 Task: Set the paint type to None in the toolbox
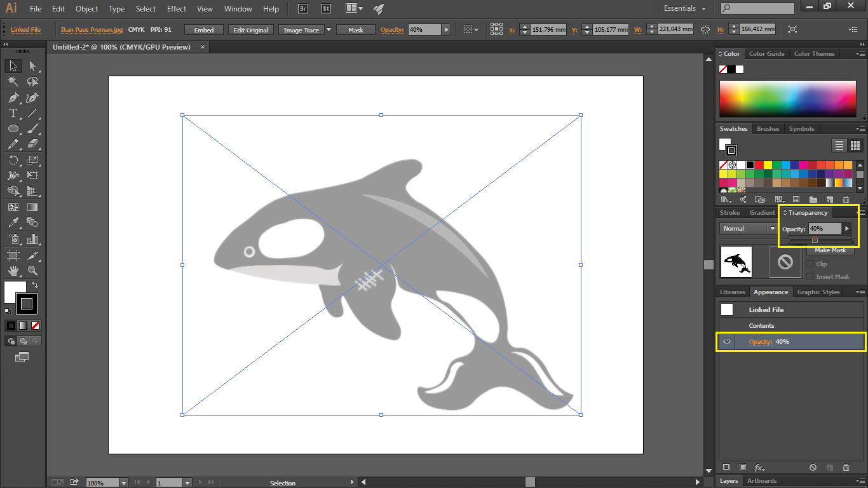pyautogui.click(x=36, y=325)
